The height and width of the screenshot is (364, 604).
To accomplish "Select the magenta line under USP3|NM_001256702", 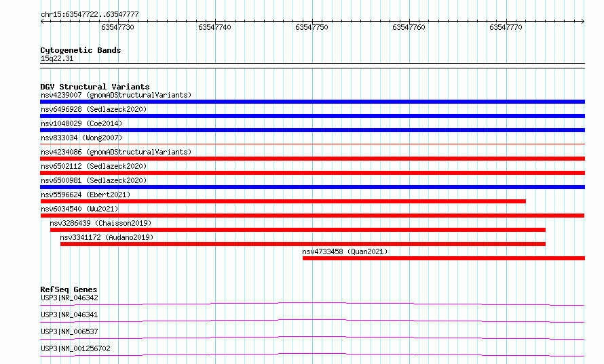I will (x=312, y=355).
